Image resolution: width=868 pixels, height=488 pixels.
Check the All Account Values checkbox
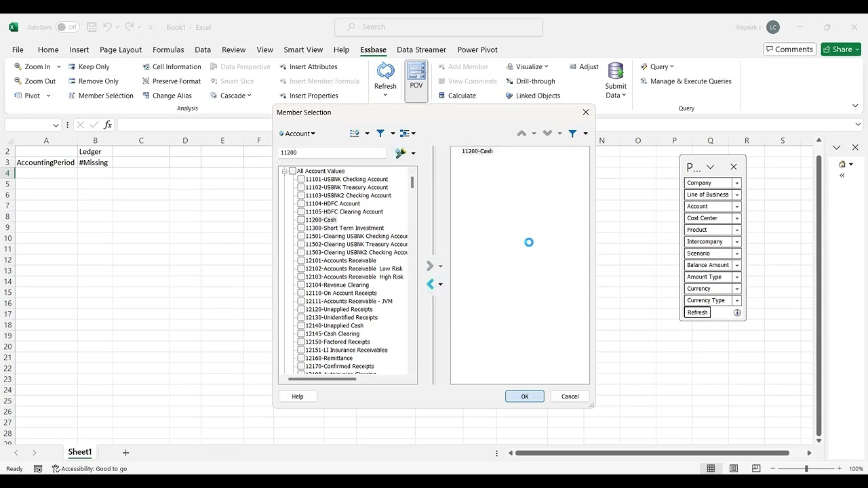[x=292, y=171]
